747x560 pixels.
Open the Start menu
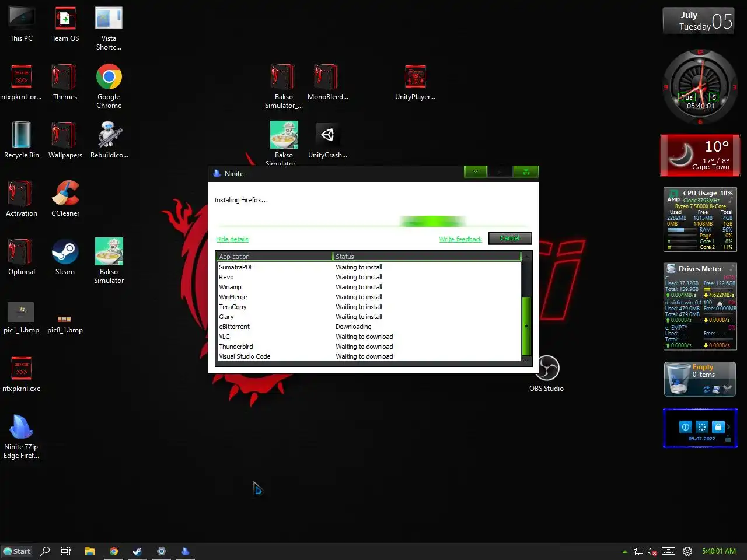pyautogui.click(x=17, y=551)
